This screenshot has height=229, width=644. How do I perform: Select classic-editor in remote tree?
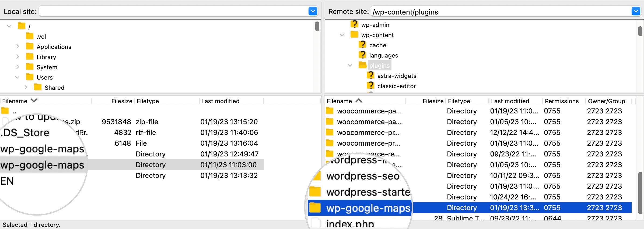tap(397, 86)
